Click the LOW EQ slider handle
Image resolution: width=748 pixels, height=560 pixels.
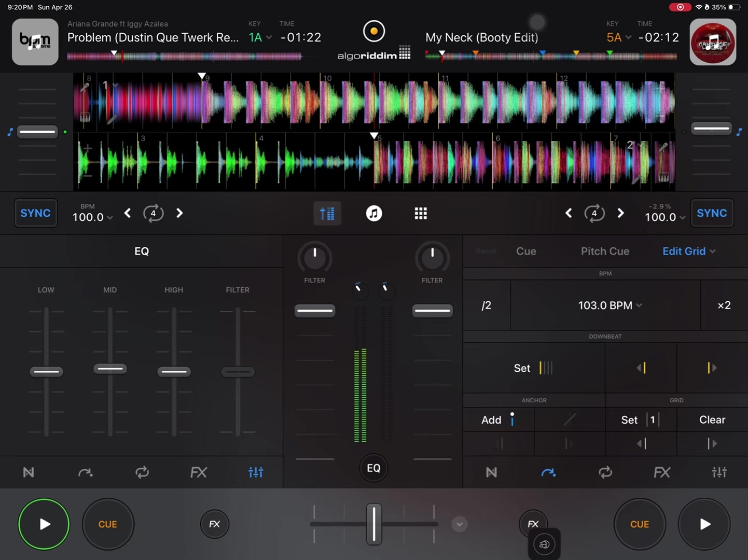coord(46,372)
